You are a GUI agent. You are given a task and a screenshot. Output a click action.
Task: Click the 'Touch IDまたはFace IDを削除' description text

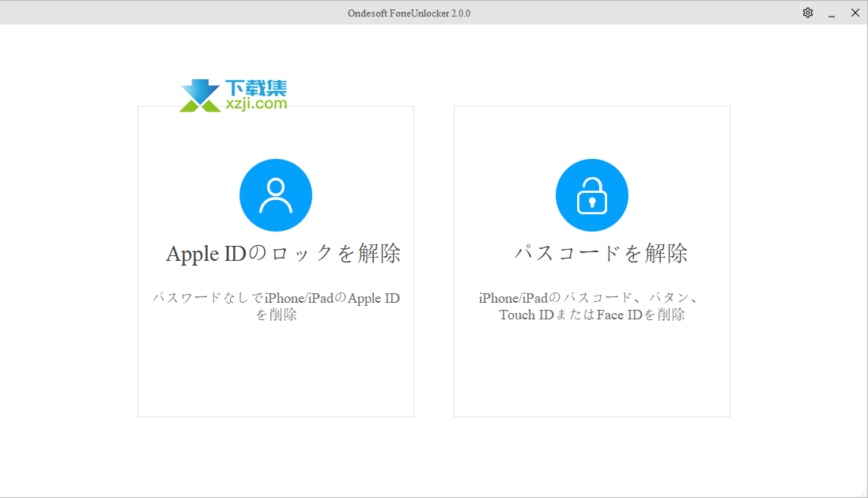click(592, 315)
